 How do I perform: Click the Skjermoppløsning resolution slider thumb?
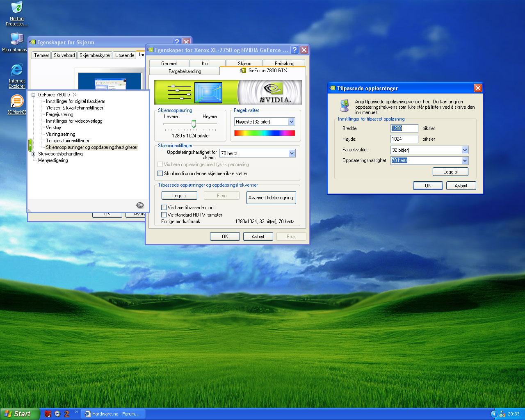tap(194, 124)
